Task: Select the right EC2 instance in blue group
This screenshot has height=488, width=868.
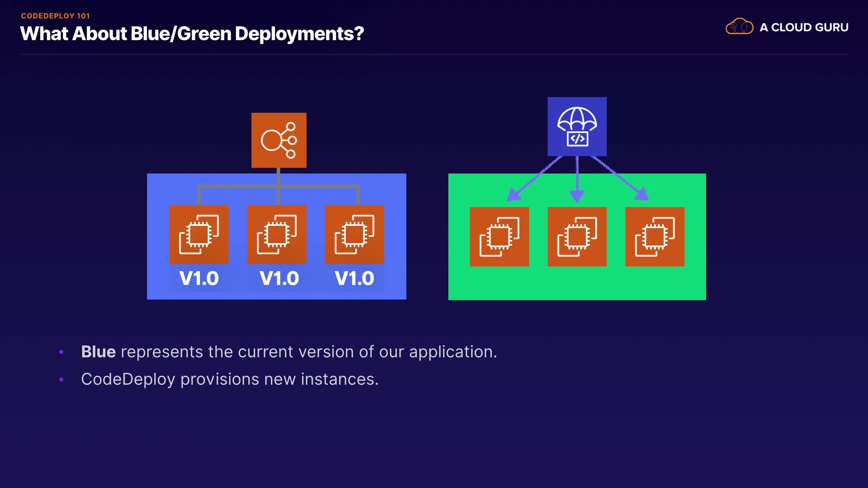Action: [354, 235]
